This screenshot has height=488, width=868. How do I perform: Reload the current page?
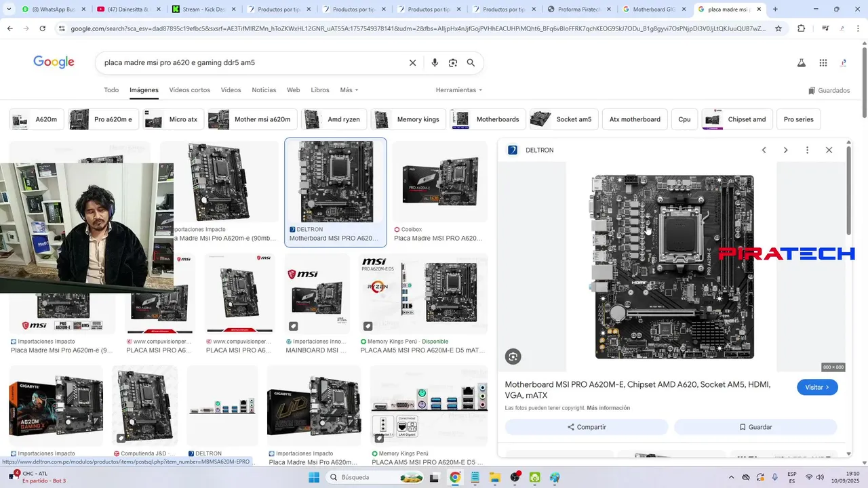[42, 28]
